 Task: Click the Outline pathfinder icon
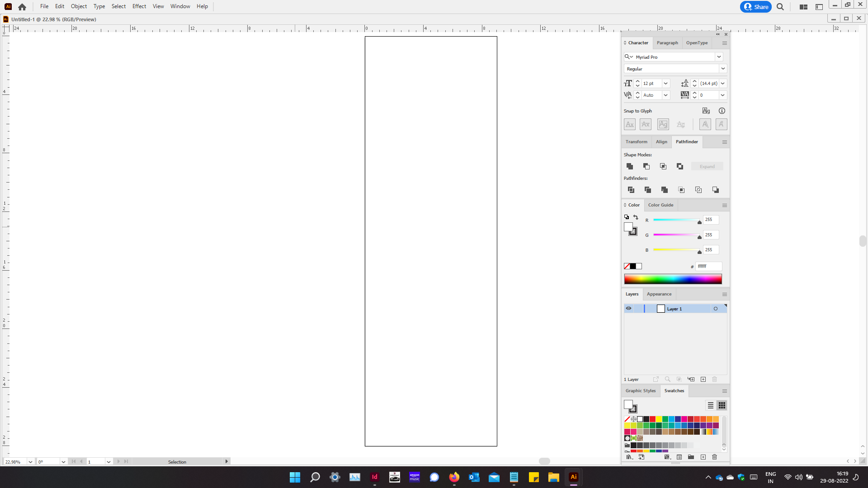(x=698, y=189)
